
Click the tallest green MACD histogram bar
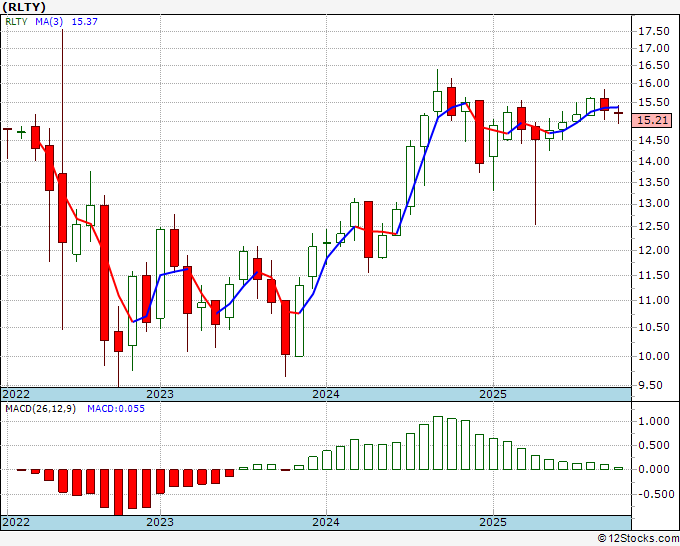click(x=438, y=443)
